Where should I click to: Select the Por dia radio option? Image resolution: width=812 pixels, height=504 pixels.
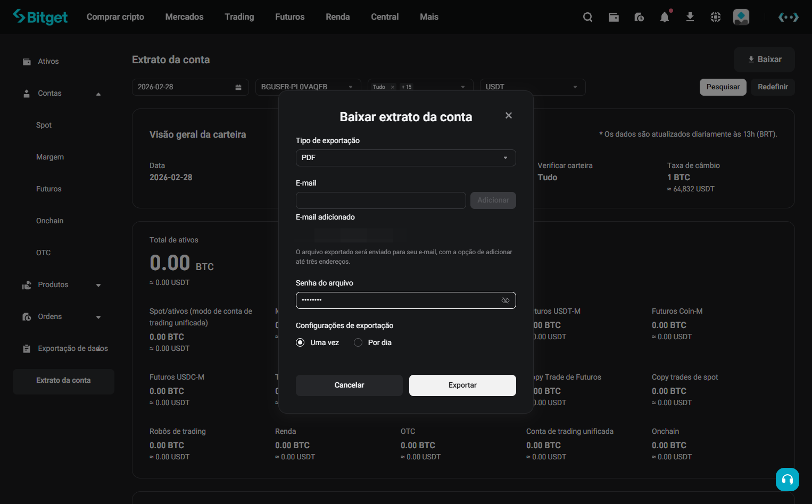pos(358,342)
